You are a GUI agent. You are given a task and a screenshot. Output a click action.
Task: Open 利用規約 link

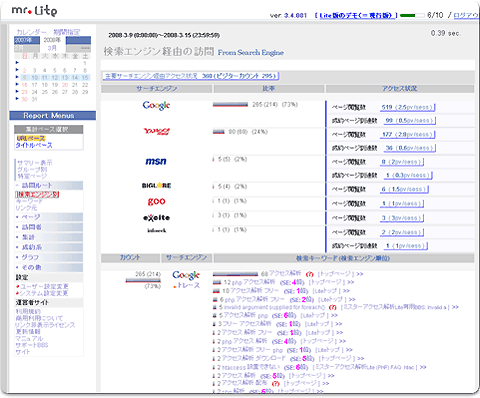[x=28, y=311]
